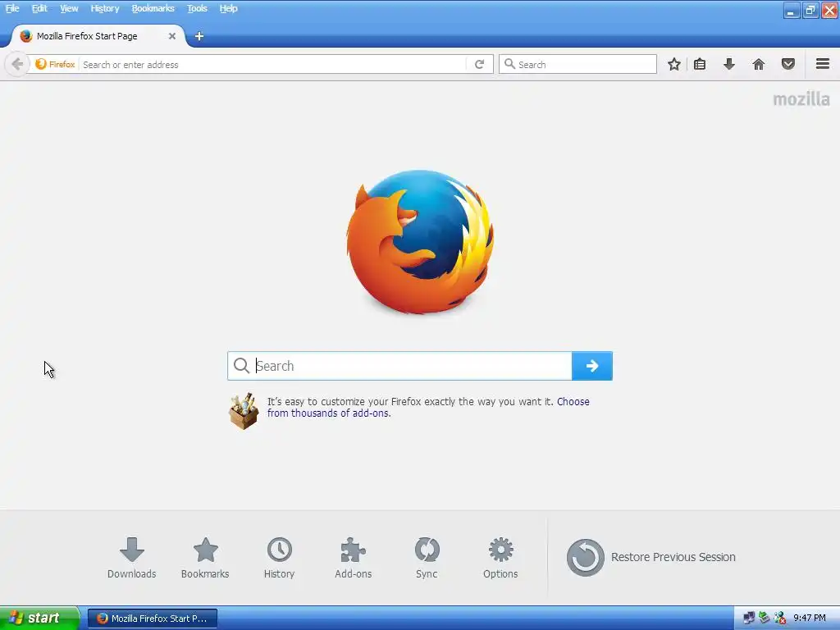840x630 pixels.
Task: Click the magnifier icon in toolbar search box
Action: pos(509,64)
